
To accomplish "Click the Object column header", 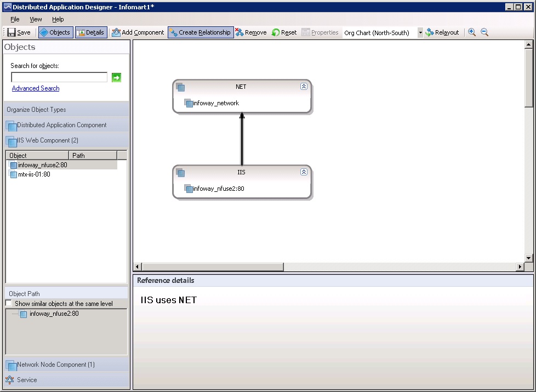I will click(x=38, y=155).
